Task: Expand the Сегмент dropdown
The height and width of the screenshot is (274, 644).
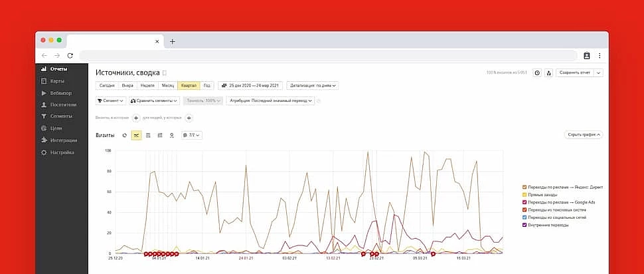Action: [110, 101]
